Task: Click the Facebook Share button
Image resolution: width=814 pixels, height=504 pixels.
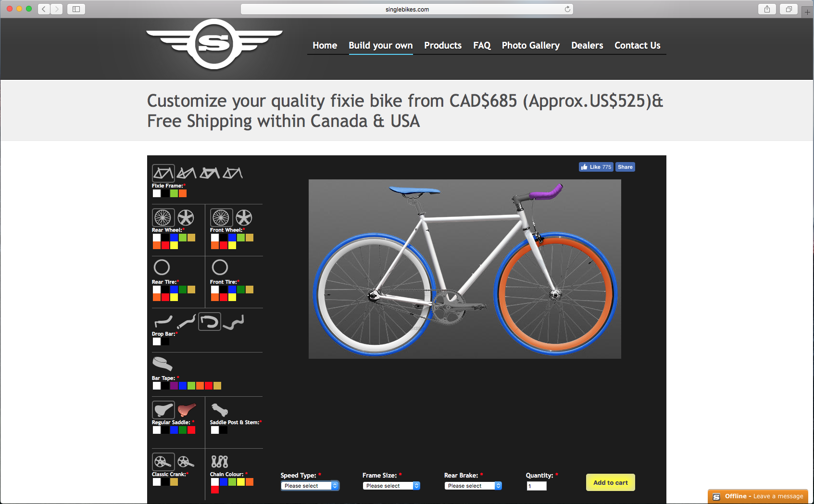Action: 625,167
